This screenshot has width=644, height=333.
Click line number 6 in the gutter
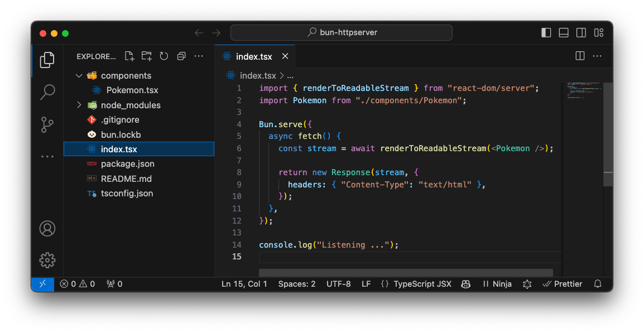click(239, 148)
